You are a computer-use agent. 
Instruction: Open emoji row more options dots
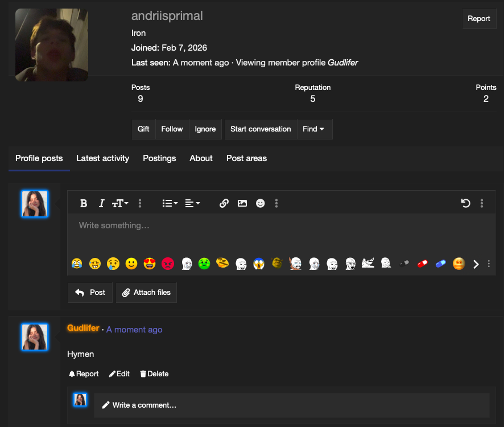(x=489, y=264)
